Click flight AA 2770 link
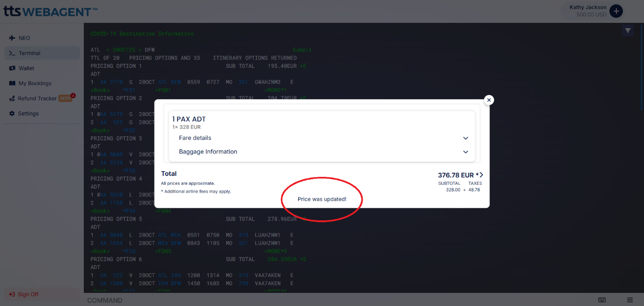The height and width of the screenshot is (306, 644). 111,82
